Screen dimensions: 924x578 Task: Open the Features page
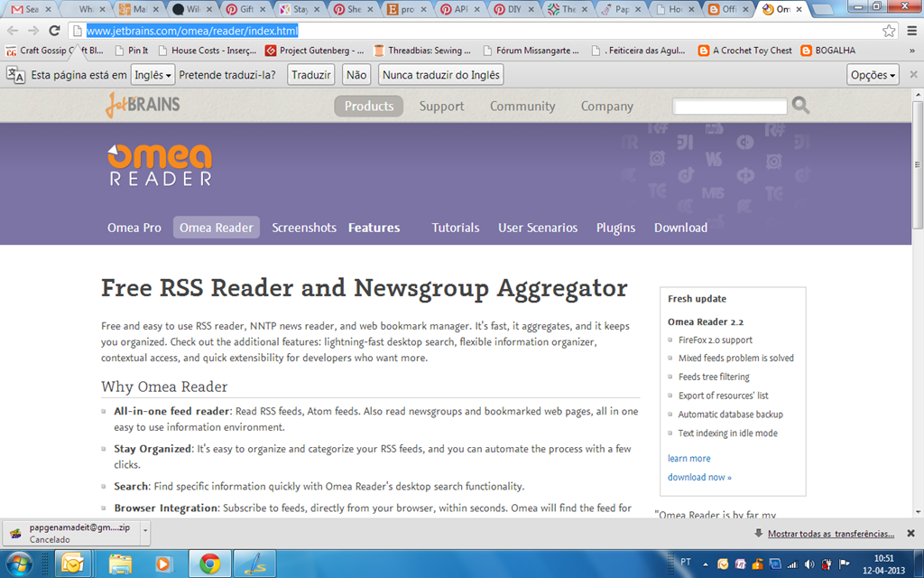tap(374, 228)
